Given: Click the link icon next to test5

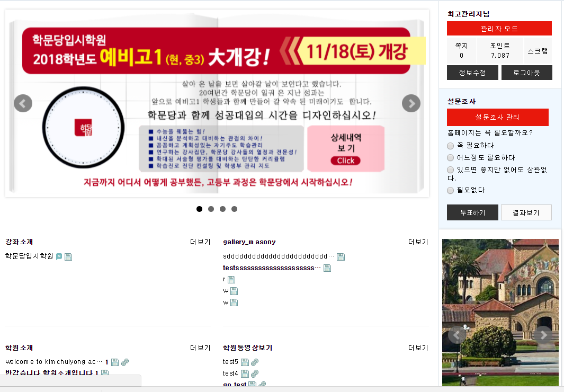Looking at the screenshot, I should pos(254,362).
